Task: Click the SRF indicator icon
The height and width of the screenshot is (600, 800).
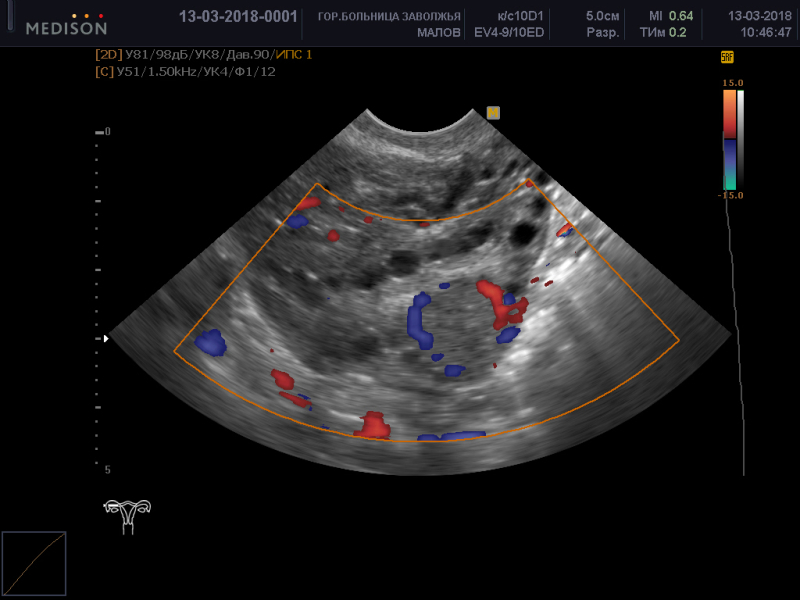Action: [x=727, y=57]
